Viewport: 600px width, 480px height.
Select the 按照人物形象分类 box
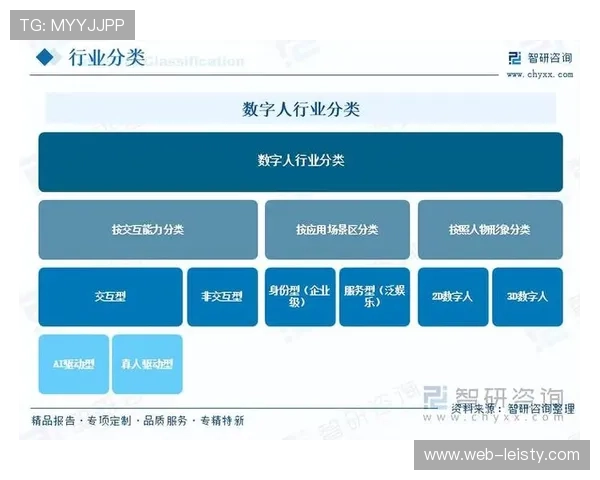[x=490, y=230]
